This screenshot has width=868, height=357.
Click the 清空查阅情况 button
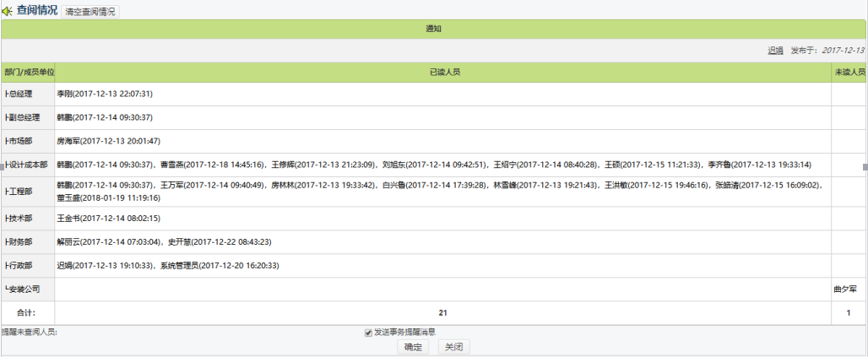point(90,12)
